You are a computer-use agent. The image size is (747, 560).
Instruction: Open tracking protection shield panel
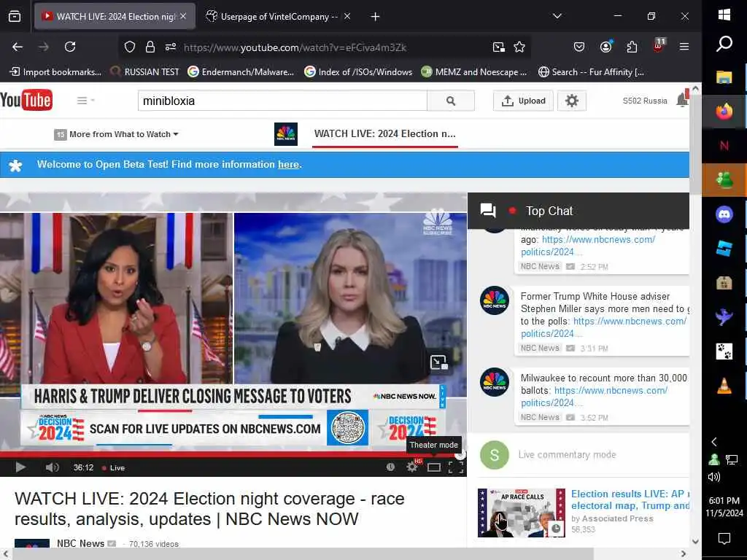(x=130, y=47)
